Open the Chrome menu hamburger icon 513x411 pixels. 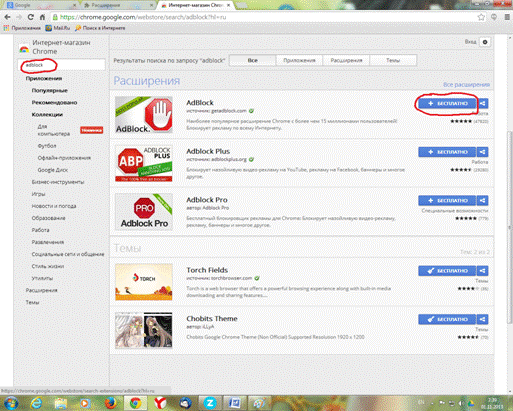tap(507, 17)
